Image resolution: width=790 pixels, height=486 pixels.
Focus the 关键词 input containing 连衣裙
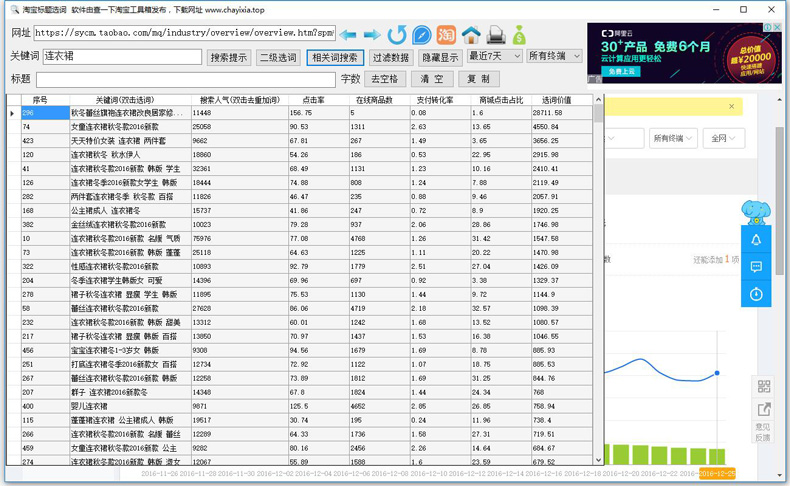click(122, 56)
